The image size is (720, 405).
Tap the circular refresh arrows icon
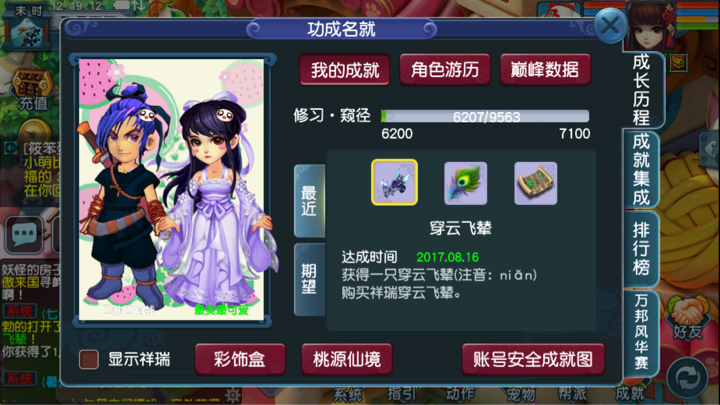(687, 378)
